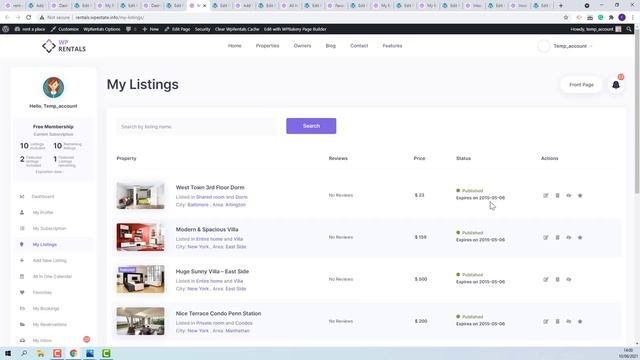Open the notifications bell
Screen dimensions: 640x360
pyautogui.click(x=616, y=85)
